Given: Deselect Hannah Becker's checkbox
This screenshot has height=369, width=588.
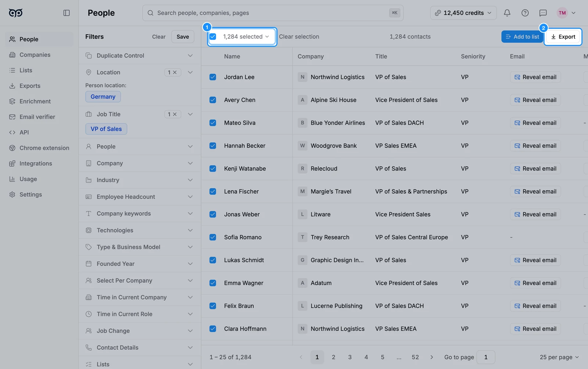Looking at the screenshot, I should tap(213, 146).
